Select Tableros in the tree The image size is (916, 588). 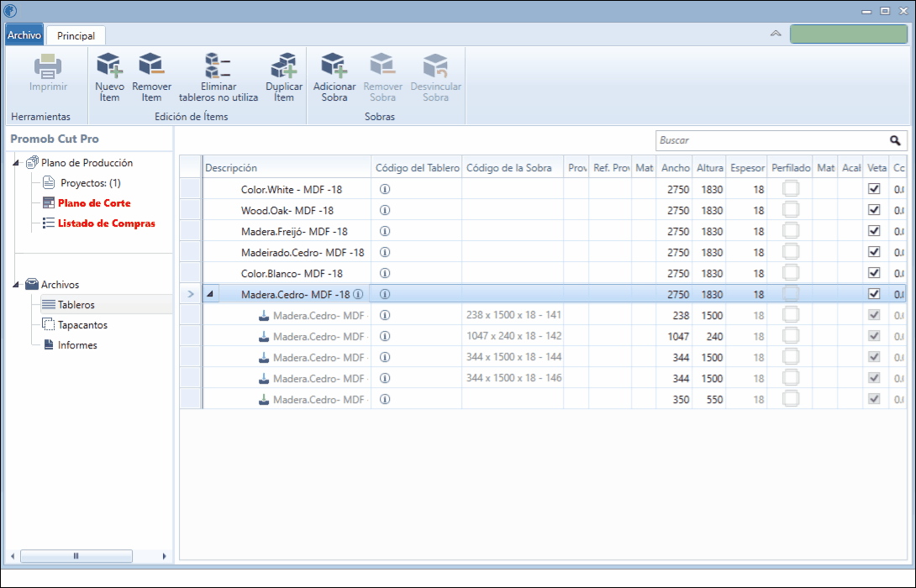point(76,305)
